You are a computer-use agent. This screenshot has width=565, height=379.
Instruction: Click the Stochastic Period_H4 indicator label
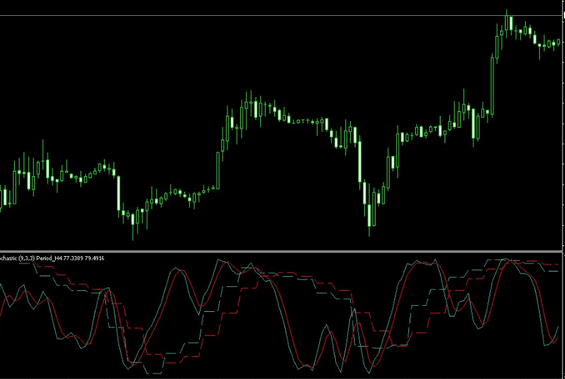[x=52, y=258]
